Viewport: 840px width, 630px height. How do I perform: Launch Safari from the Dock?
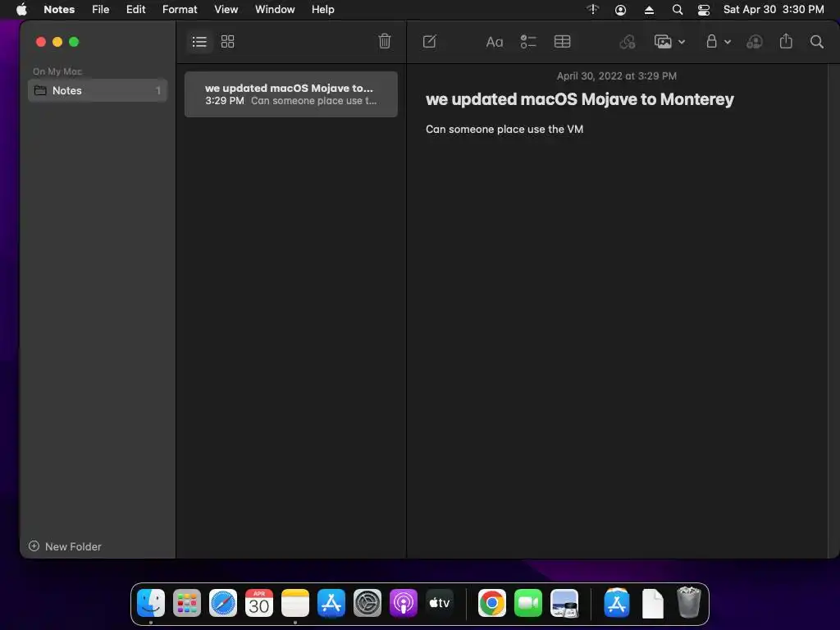click(223, 603)
